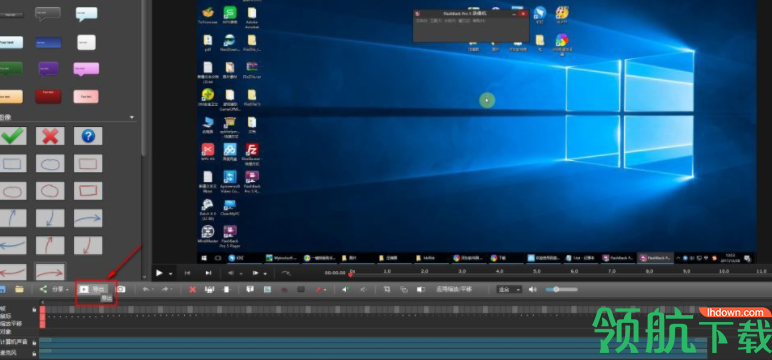Click the red playhead marker on the timeline
Image resolution: width=772 pixels, height=360 pixels.
click(x=351, y=274)
